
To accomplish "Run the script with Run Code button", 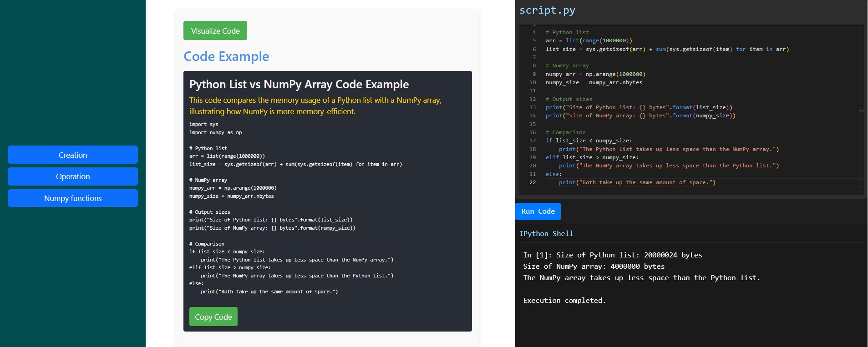I will 538,211.
